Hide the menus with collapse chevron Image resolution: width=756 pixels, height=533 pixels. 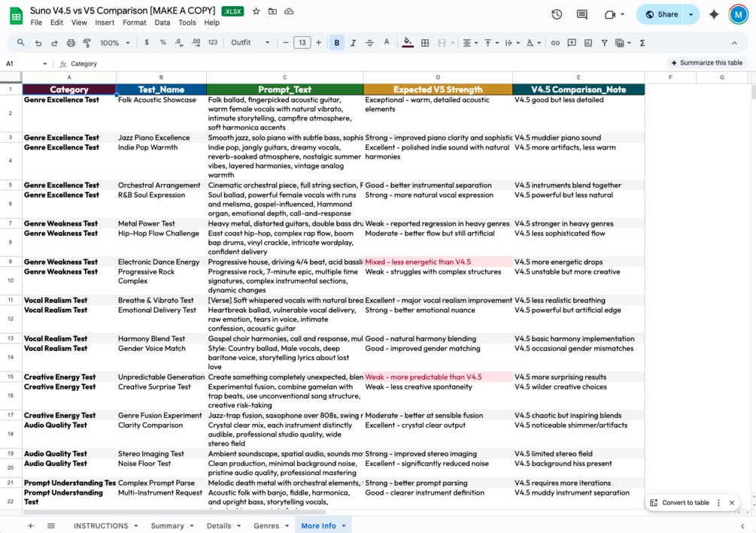[x=734, y=43]
